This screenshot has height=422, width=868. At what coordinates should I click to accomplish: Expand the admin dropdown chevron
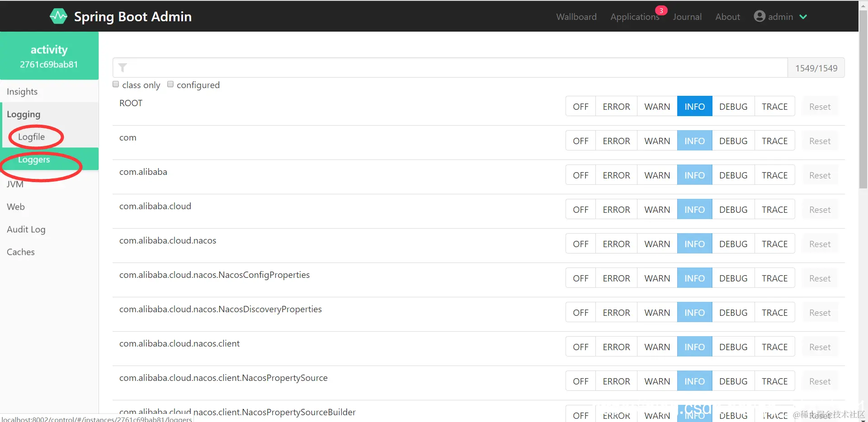pos(803,17)
